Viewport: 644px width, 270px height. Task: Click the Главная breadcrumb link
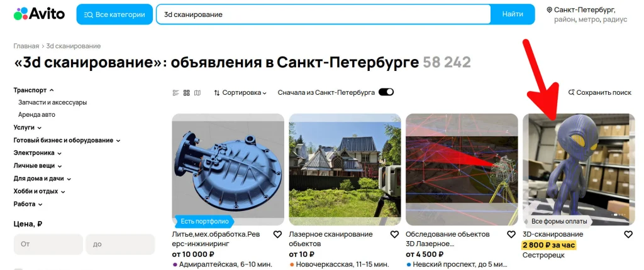(x=26, y=46)
